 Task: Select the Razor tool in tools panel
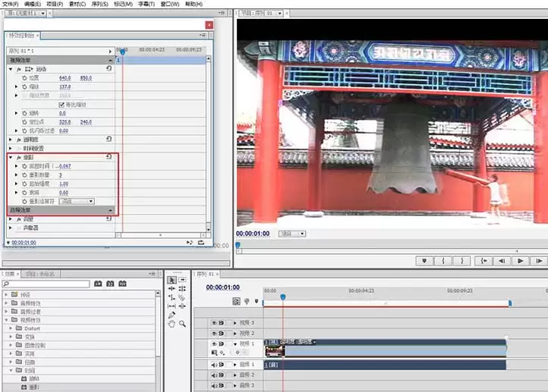click(x=182, y=297)
